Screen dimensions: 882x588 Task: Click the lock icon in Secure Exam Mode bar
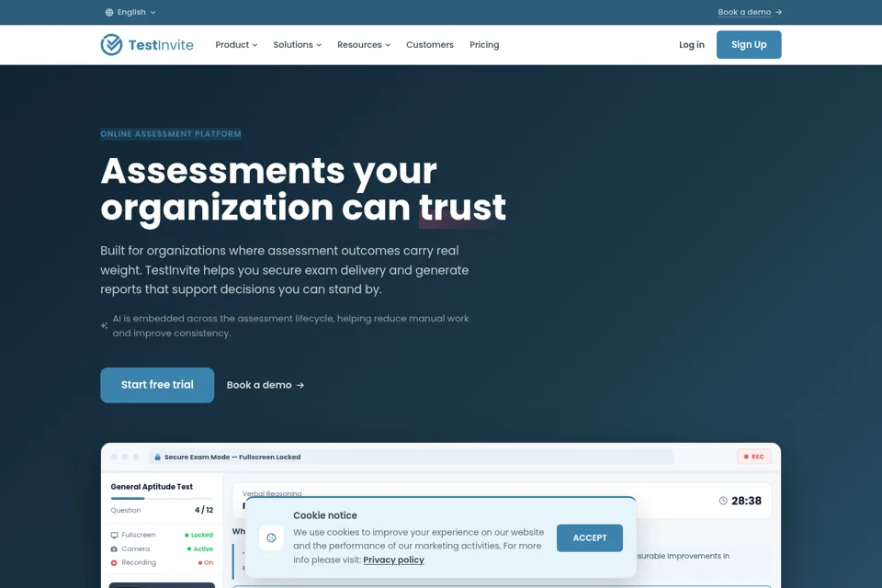[x=157, y=457]
